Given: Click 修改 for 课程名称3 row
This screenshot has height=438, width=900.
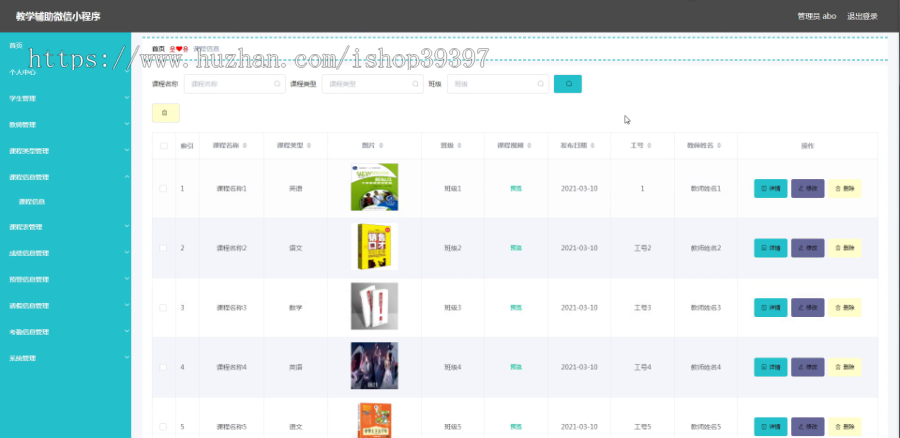Looking at the screenshot, I should pos(808,308).
